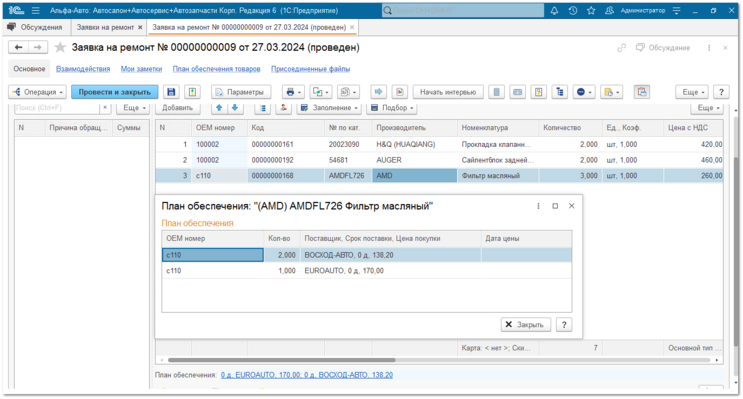Click the post document icon next to save
Screen dimensions: 743x399
coord(192,92)
